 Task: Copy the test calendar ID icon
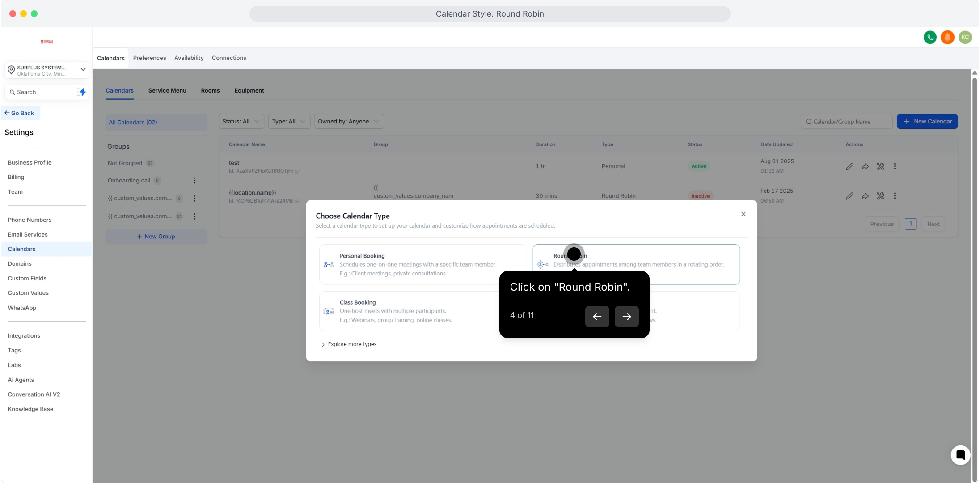(297, 171)
